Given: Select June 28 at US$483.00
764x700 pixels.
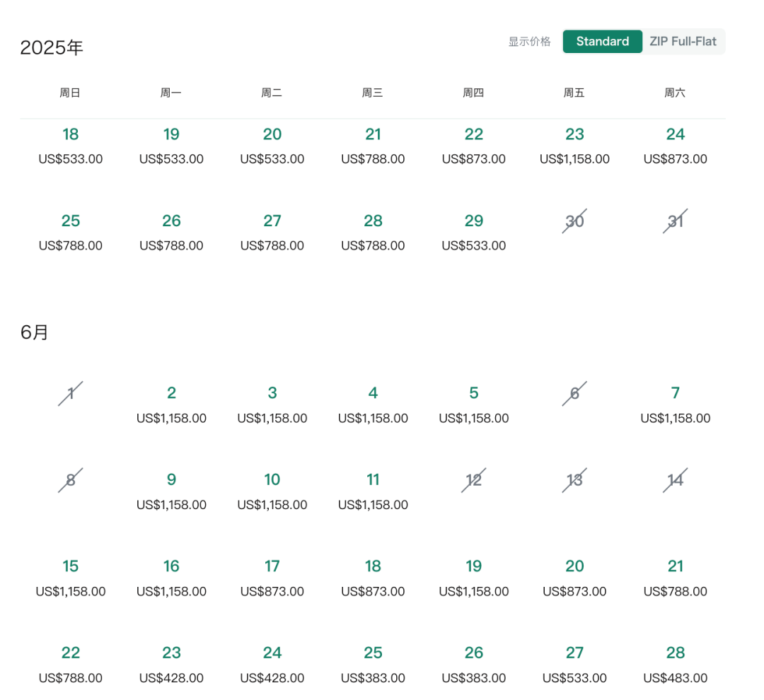Looking at the screenshot, I should pyautogui.click(x=676, y=665).
